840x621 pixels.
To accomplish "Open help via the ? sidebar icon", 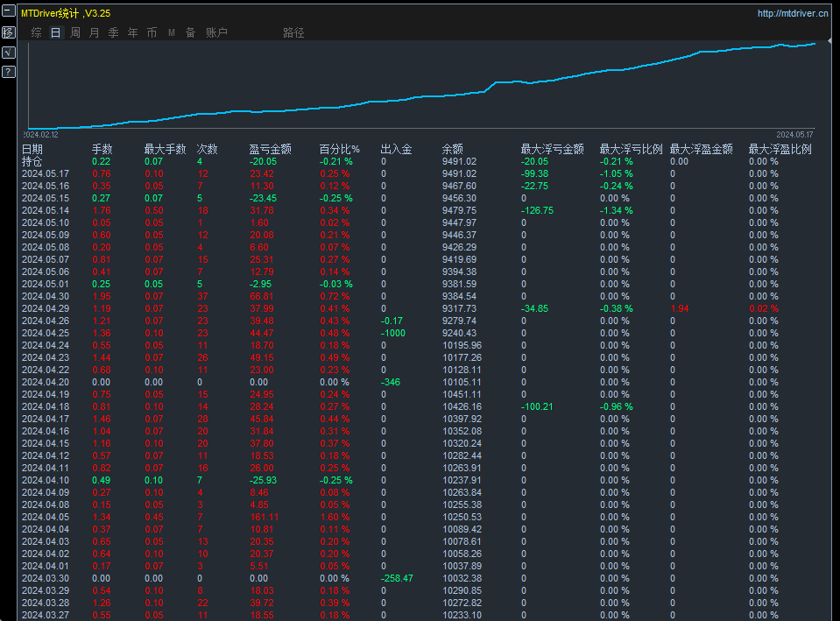I will pos(9,71).
